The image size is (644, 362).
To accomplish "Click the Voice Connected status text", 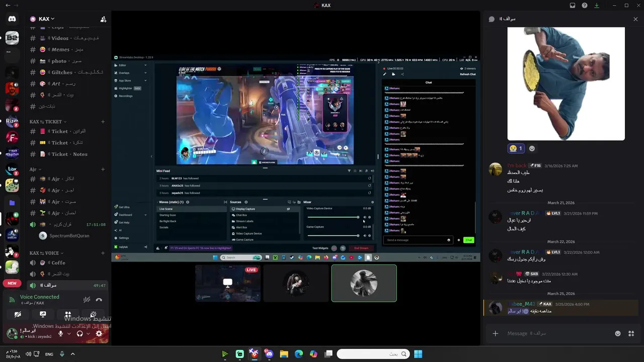I will [39, 297].
